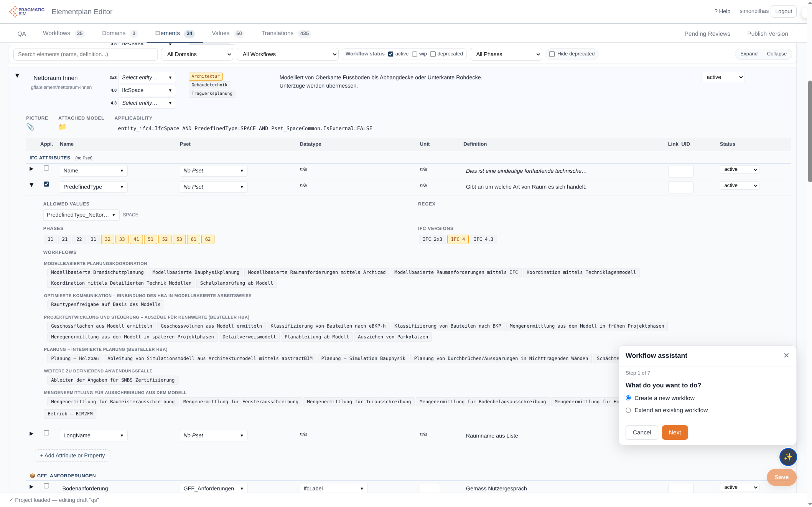
Task: Open the IFC 4.0 IfcSpace entity dropdown
Action: coord(147,90)
